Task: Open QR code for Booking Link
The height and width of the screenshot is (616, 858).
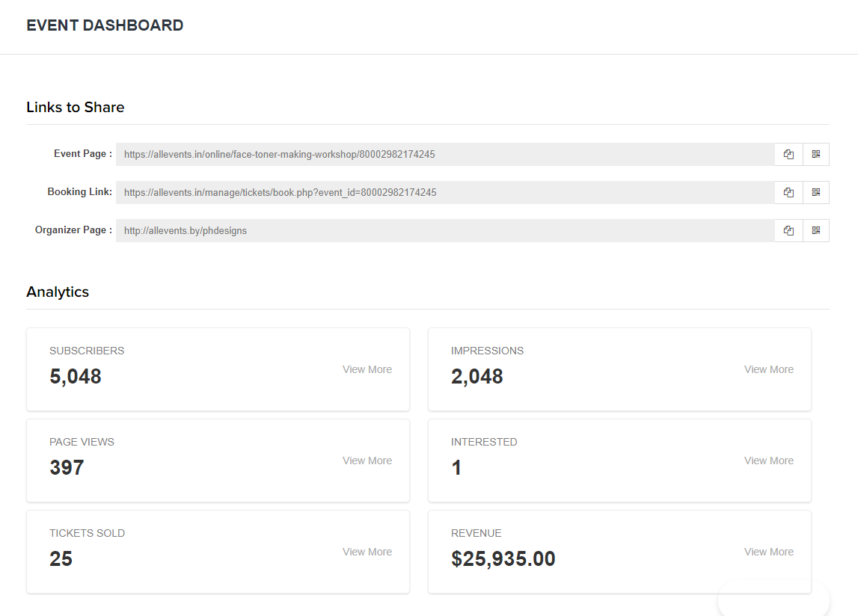Action: coord(816,192)
